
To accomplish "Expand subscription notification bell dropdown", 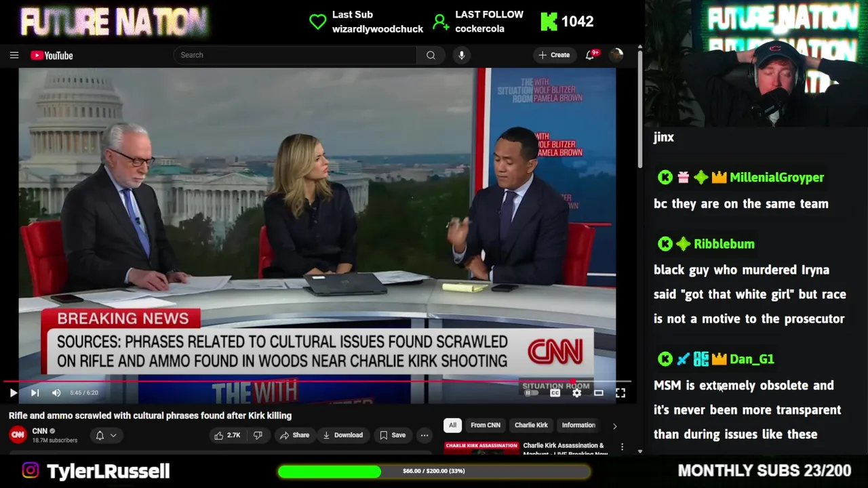I will click(x=105, y=435).
